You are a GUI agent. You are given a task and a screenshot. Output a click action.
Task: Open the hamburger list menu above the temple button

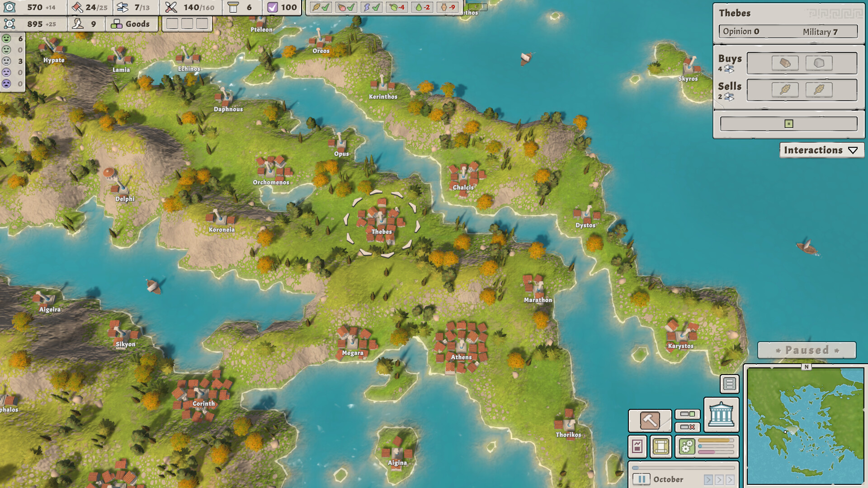pos(730,384)
